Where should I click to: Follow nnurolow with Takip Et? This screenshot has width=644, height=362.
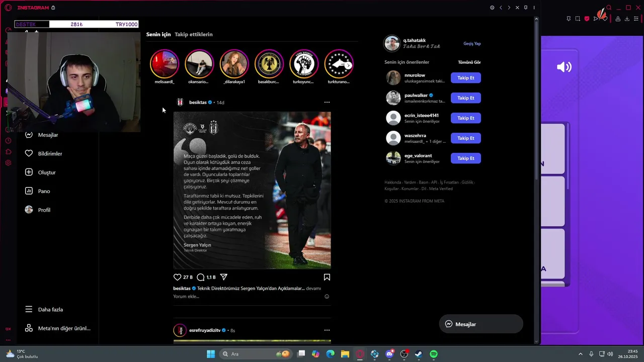[466, 78]
